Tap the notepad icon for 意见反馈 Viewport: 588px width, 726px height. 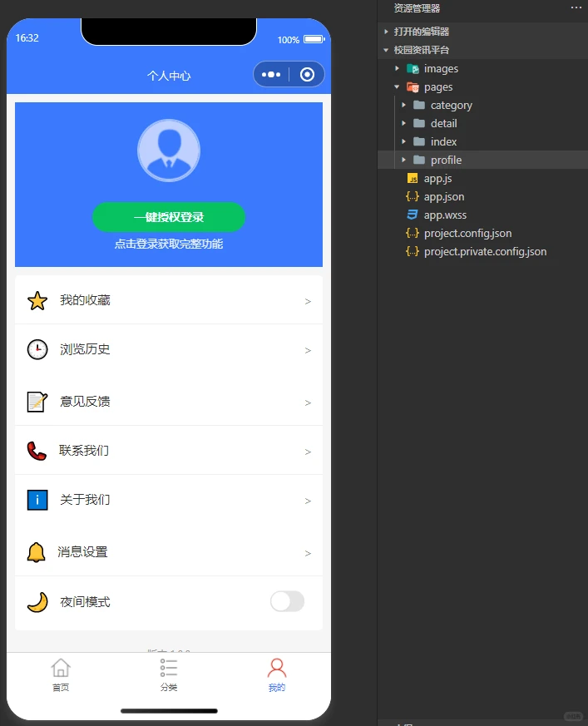click(x=37, y=402)
